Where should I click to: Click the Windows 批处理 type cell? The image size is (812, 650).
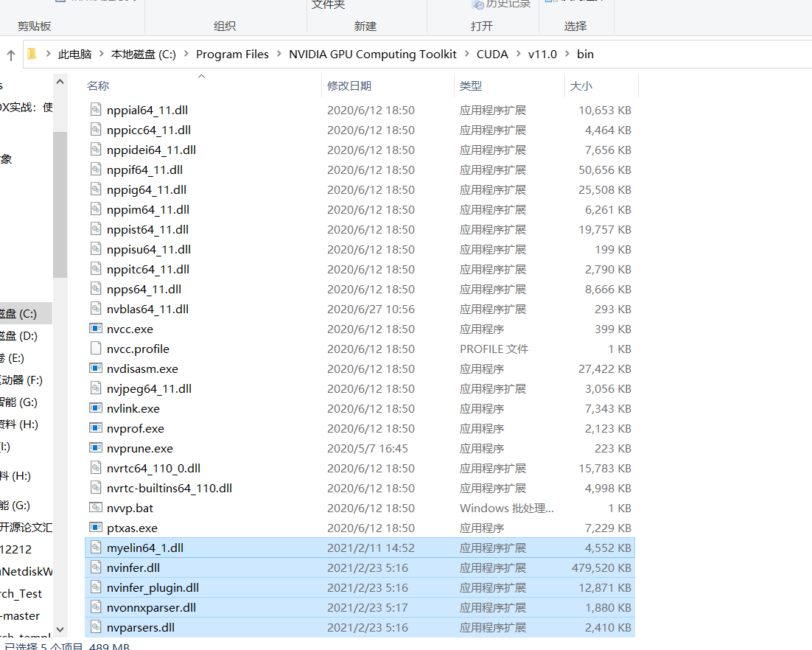pyautogui.click(x=506, y=508)
